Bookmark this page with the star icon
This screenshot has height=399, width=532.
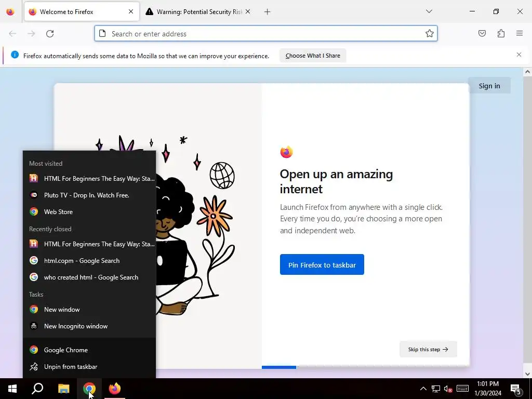tap(429, 34)
